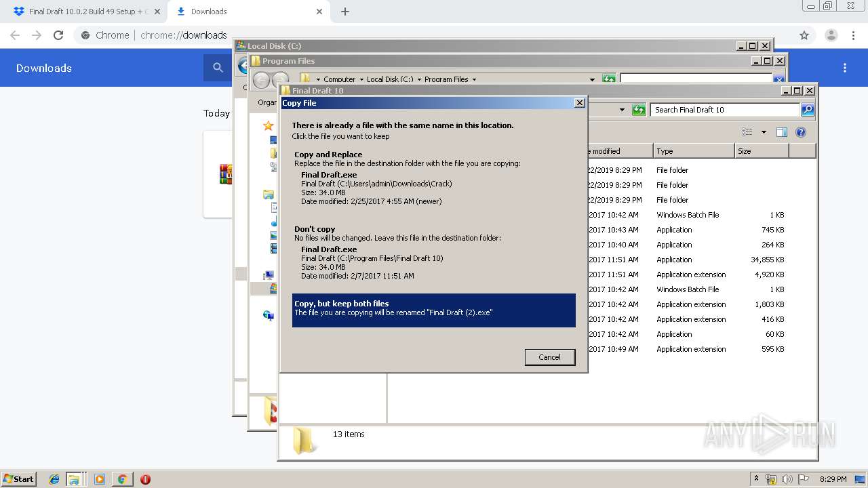The image size is (868, 488).
Task: Switch to Downloads tab
Action: click(x=248, y=12)
